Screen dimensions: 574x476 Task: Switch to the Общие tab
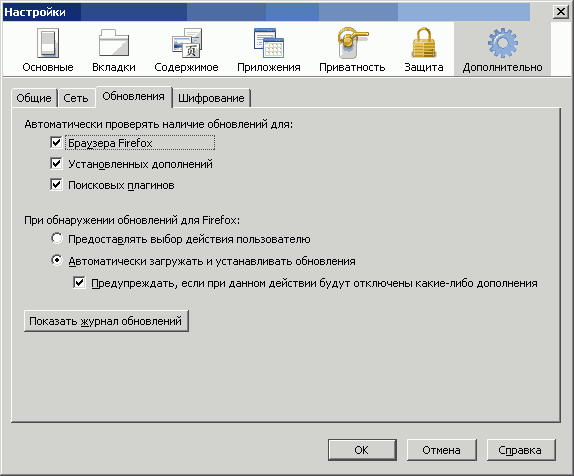point(34,98)
